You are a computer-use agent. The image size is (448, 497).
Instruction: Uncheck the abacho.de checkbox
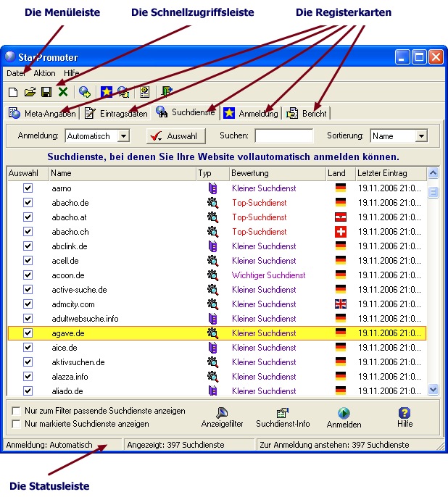tap(28, 203)
